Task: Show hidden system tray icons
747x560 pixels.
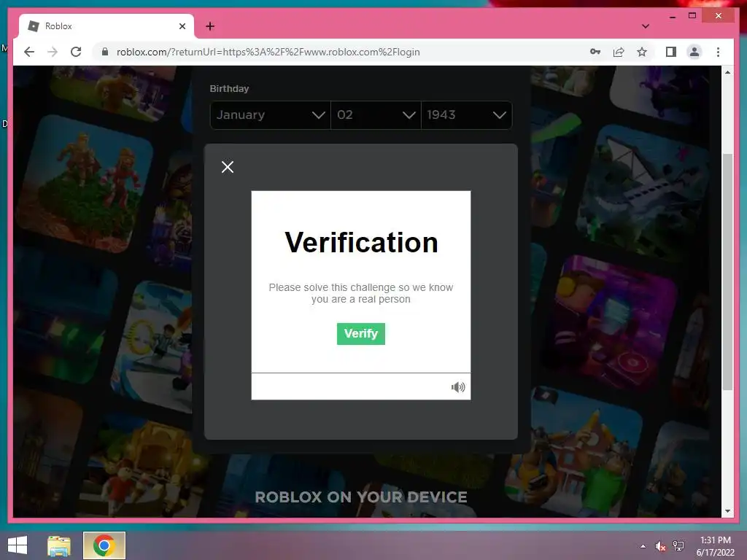Action: pyautogui.click(x=643, y=546)
